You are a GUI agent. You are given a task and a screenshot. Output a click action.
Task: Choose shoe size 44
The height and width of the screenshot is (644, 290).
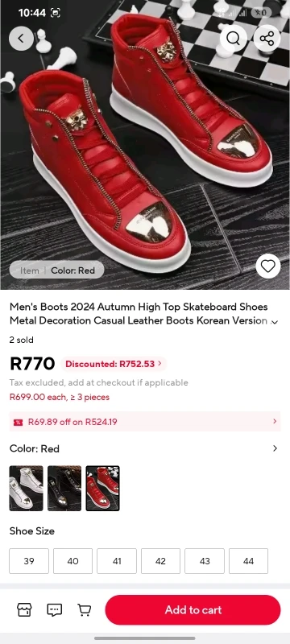pos(248,560)
